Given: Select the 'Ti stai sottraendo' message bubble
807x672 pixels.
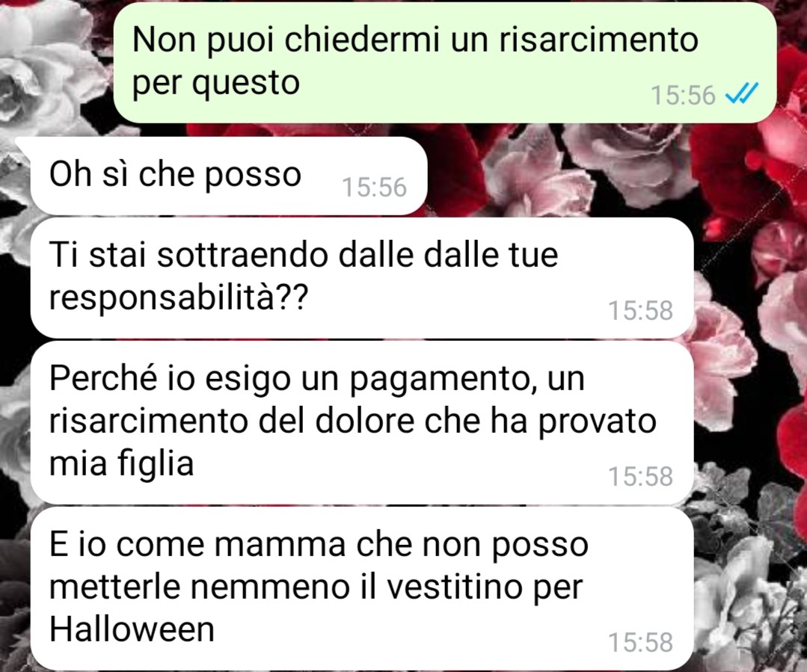Looking at the screenshot, I should [362, 278].
